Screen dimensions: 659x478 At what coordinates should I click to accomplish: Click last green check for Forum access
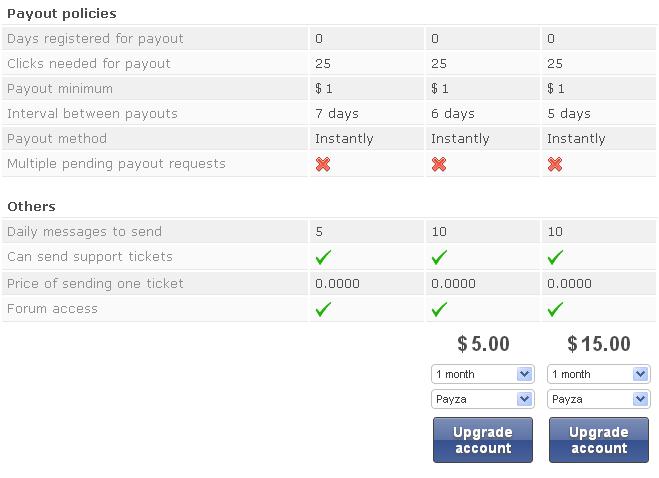(x=555, y=310)
